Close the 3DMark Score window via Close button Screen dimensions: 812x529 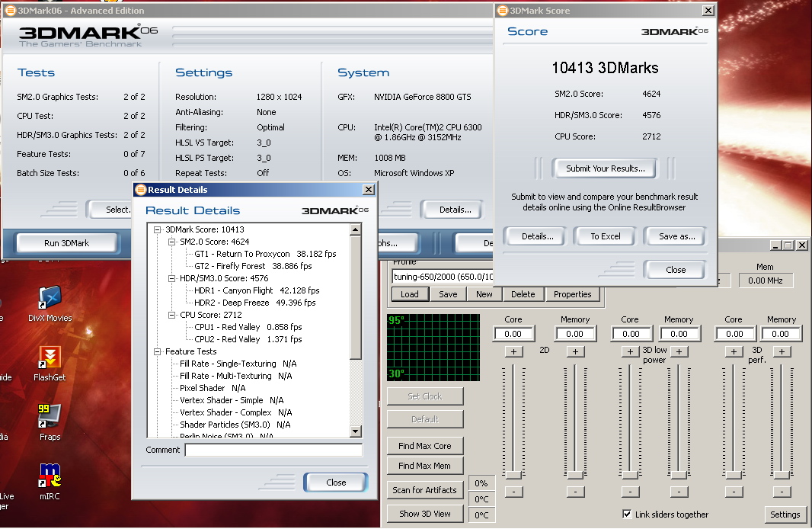pos(676,269)
